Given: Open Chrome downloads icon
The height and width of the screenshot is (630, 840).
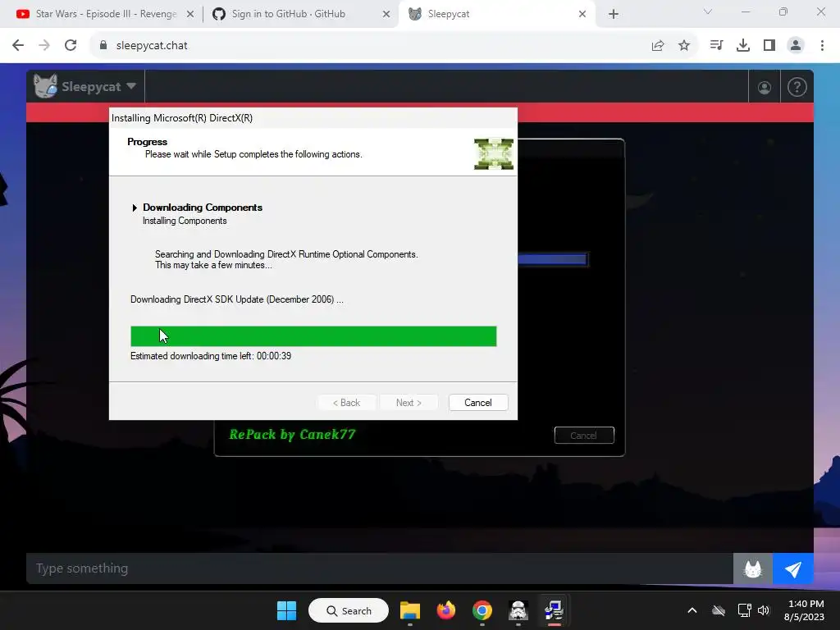Looking at the screenshot, I should click(x=743, y=46).
